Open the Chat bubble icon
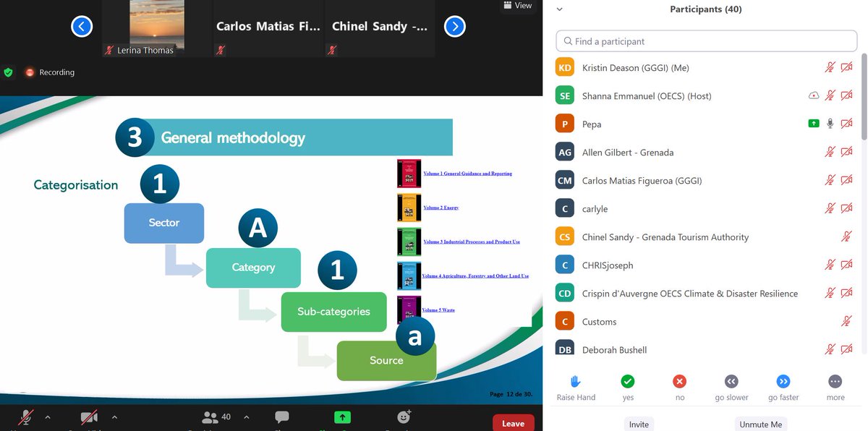 282,417
